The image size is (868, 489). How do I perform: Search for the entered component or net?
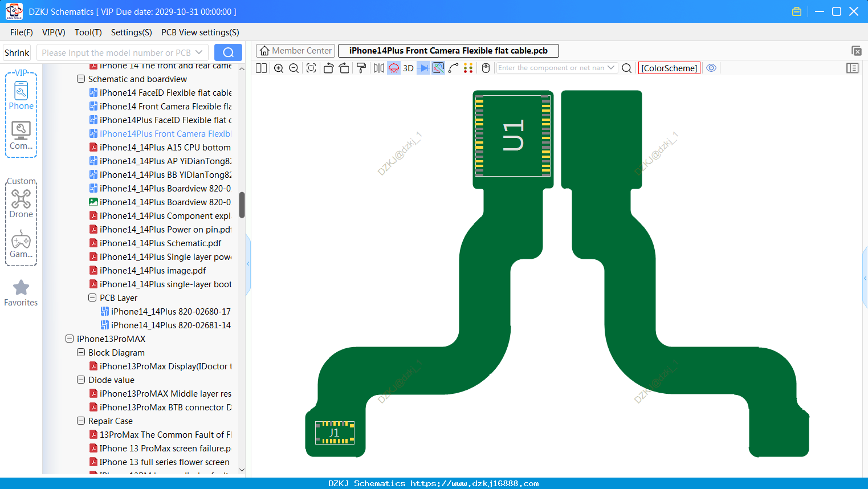coord(626,68)
